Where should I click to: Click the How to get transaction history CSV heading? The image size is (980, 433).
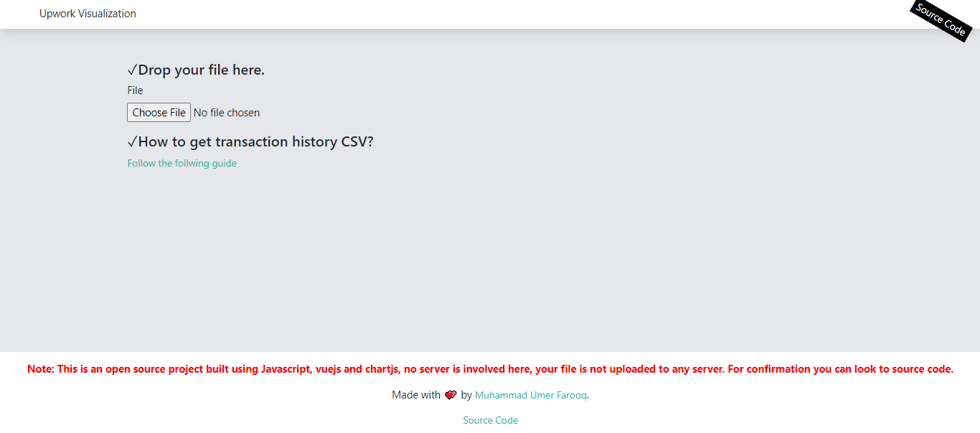pyautogui.click(x=255, y=141)
